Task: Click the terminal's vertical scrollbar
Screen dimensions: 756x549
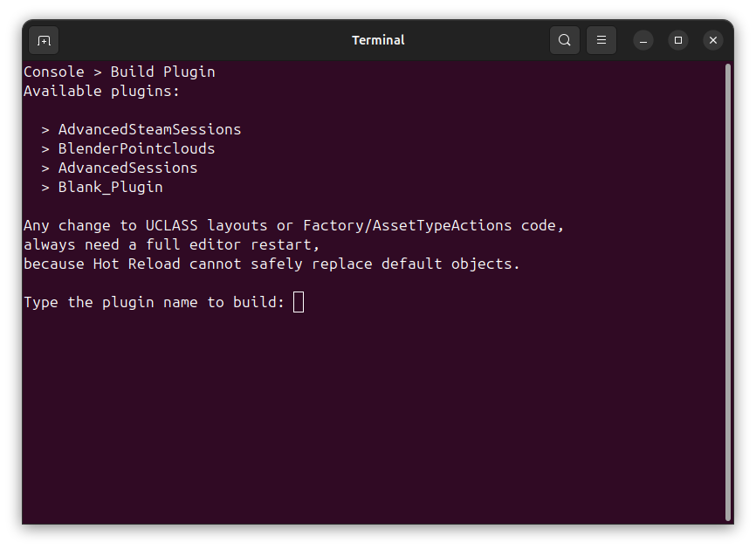Action: pos(728,288)
